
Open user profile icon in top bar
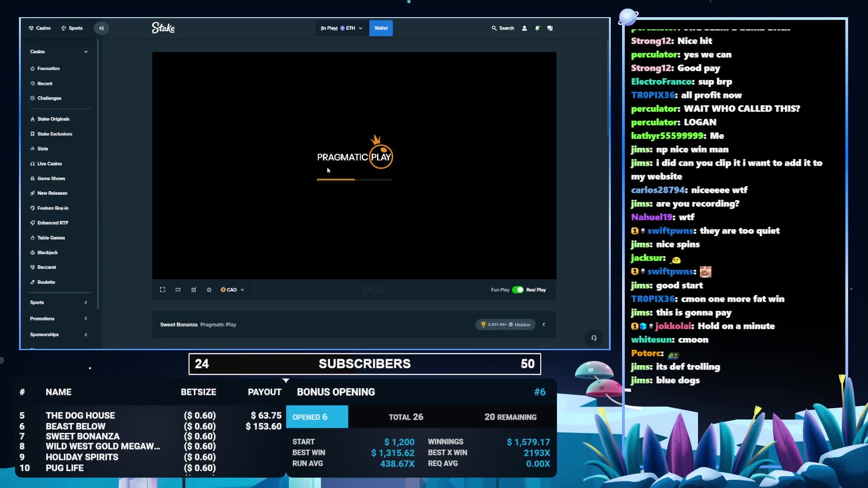pyautogui.click(x=524, y=28)
